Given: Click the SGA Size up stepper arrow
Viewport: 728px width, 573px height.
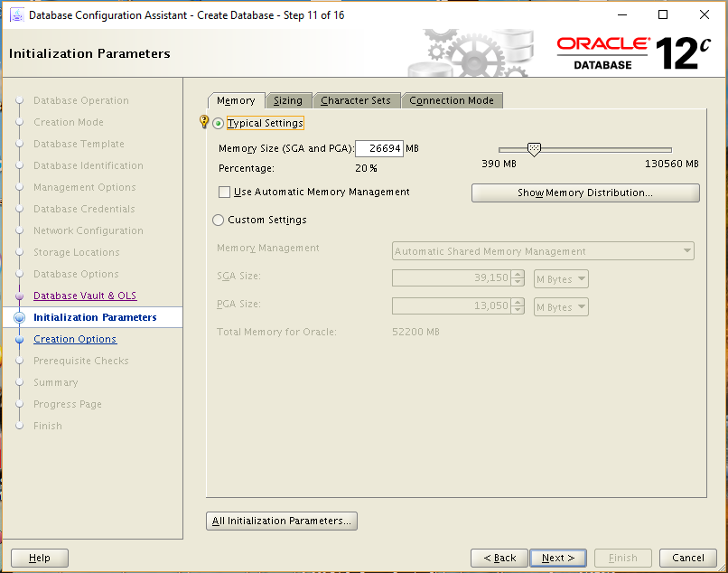Looking at the screenshot, I should [516, 275].
